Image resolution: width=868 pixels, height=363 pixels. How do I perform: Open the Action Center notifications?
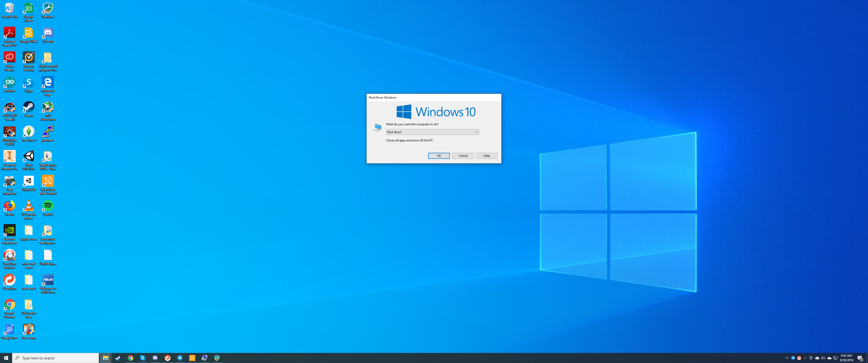click(x=860, y=358)
